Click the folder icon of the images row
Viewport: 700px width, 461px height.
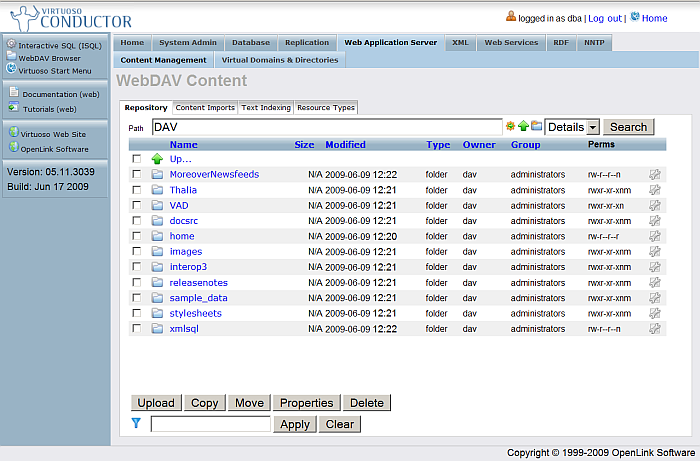coord(157,252)
